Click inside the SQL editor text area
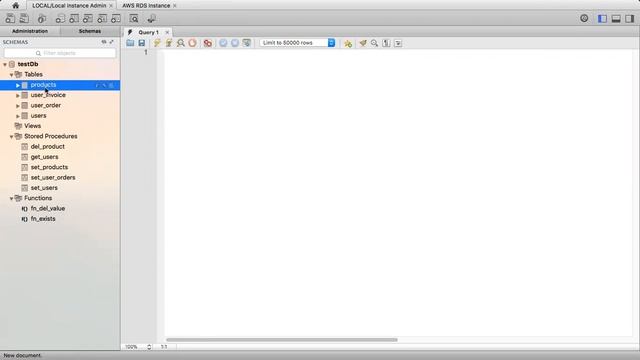This screenshot has height=360, width=640. click(x=398, y=192)
